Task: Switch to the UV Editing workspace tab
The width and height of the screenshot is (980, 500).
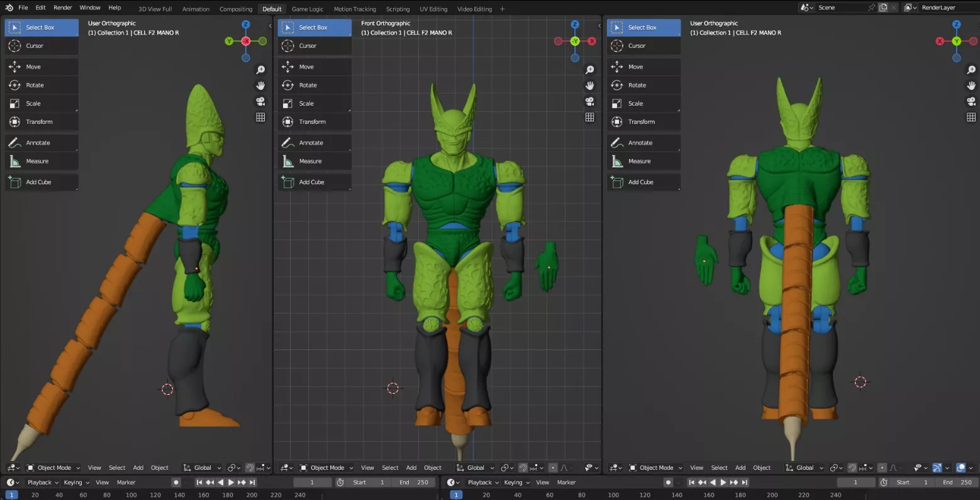Action: pos(433,9)
